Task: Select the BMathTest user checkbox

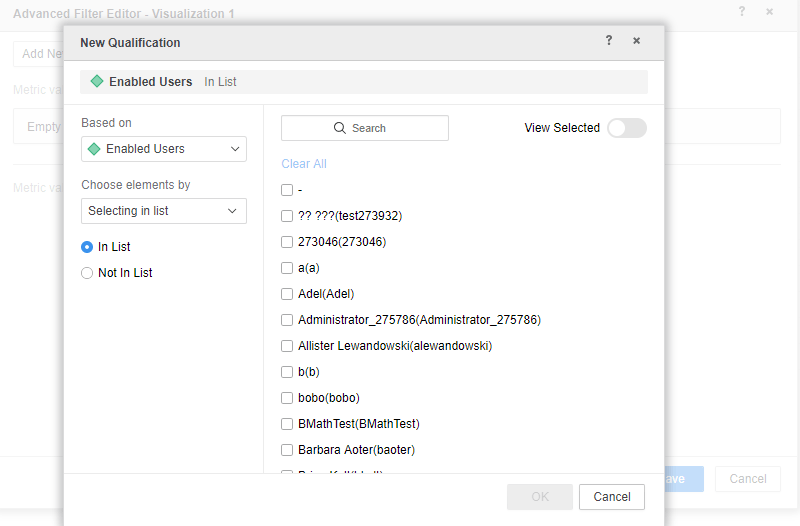Action: coord(287,424)
